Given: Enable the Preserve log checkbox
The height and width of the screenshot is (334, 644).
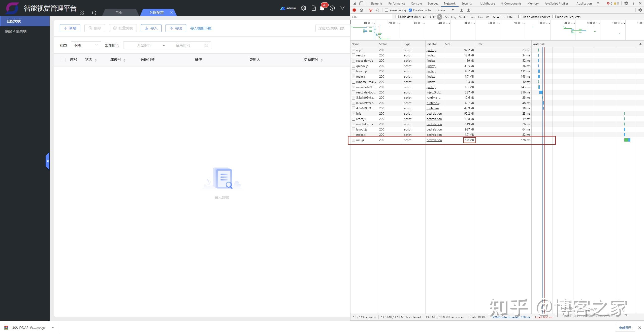Looking at the screenshot, I should pyautogui.click(x=387, y=10).
